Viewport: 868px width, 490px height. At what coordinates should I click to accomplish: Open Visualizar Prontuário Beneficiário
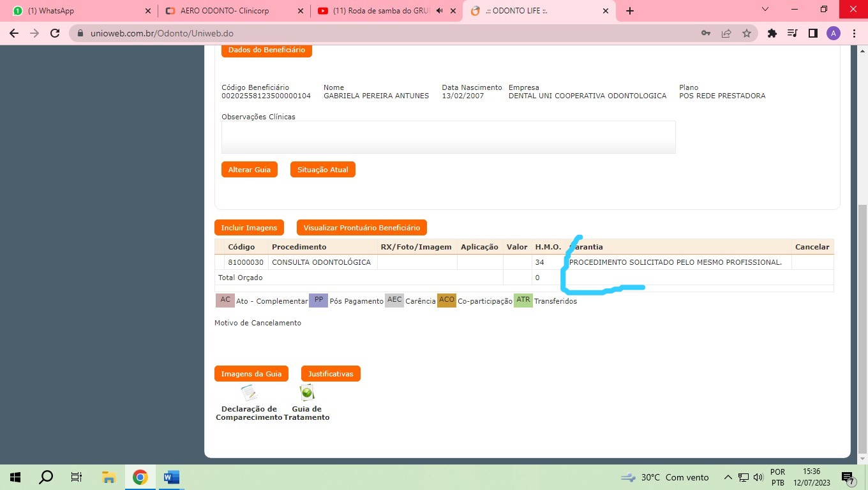pos(362,228)
